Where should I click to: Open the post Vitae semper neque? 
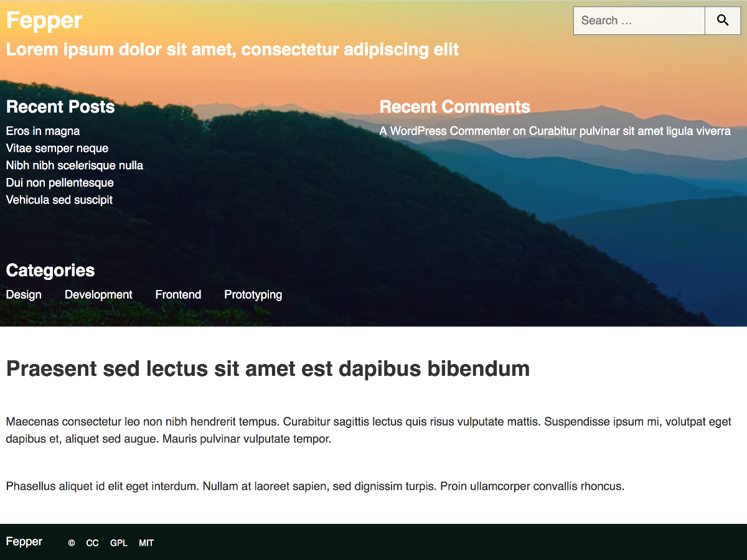[57, 148]
